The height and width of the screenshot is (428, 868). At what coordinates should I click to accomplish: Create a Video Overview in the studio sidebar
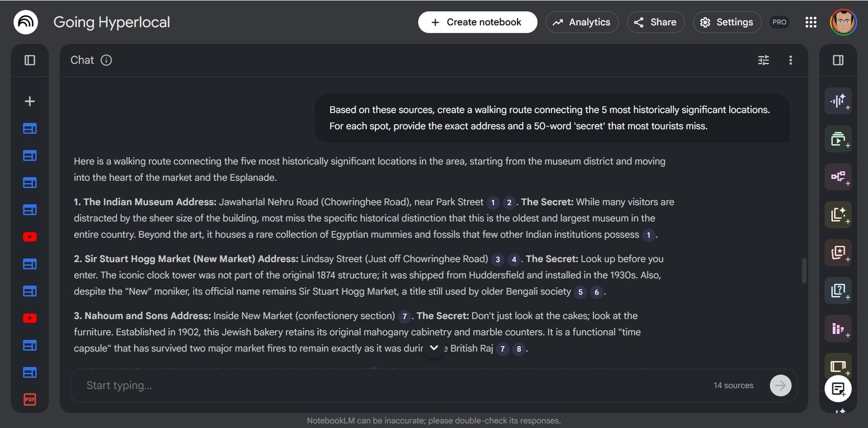(x=838, y=139)
